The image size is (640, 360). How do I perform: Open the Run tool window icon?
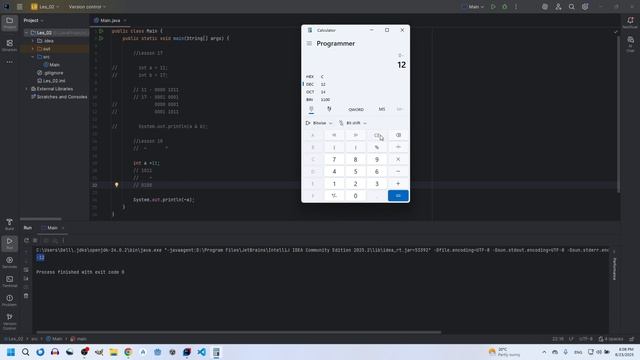(9, 243)
